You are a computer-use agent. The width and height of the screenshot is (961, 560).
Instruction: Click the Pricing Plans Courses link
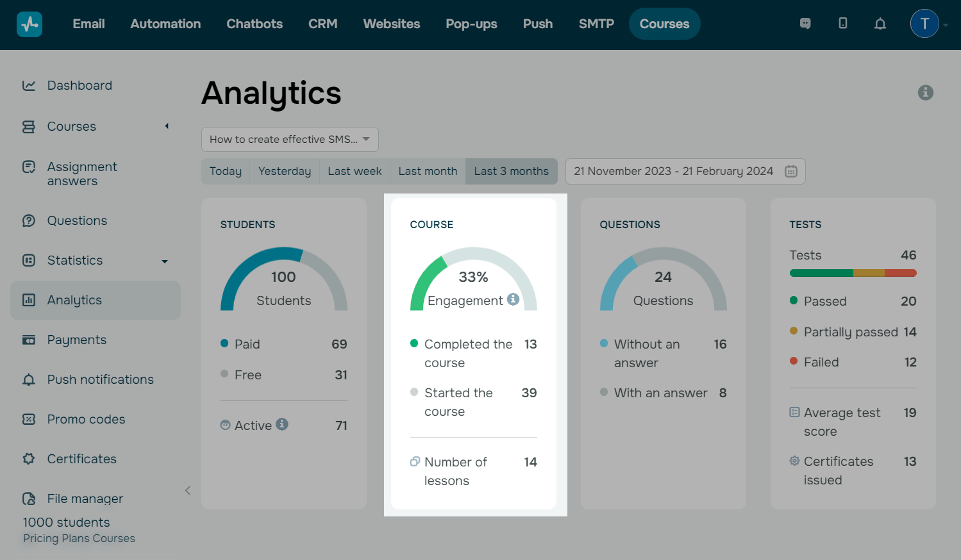pos(79,538)
